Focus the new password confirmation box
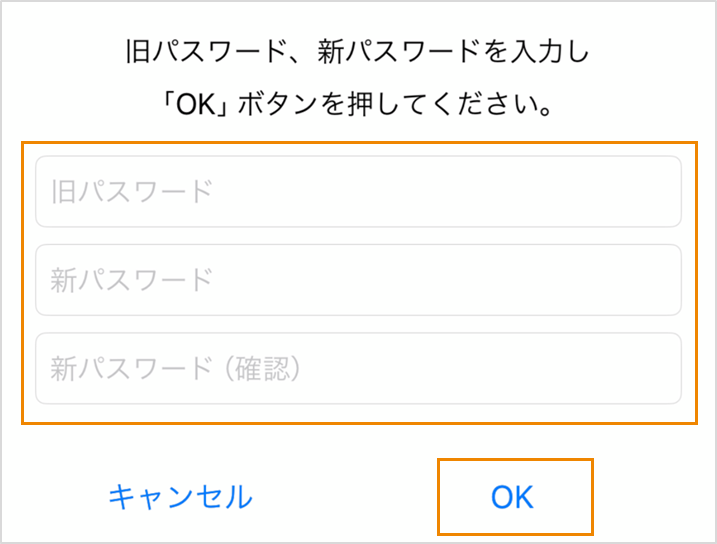 (358, 368)
